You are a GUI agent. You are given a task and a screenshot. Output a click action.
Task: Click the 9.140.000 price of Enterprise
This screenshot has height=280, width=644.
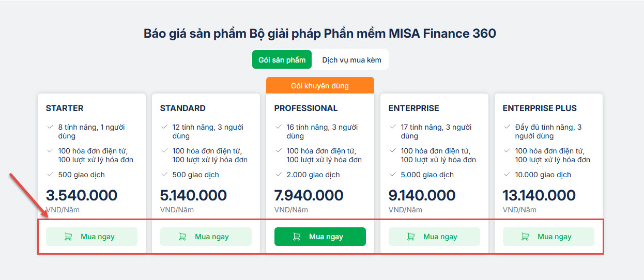[422, 195]
